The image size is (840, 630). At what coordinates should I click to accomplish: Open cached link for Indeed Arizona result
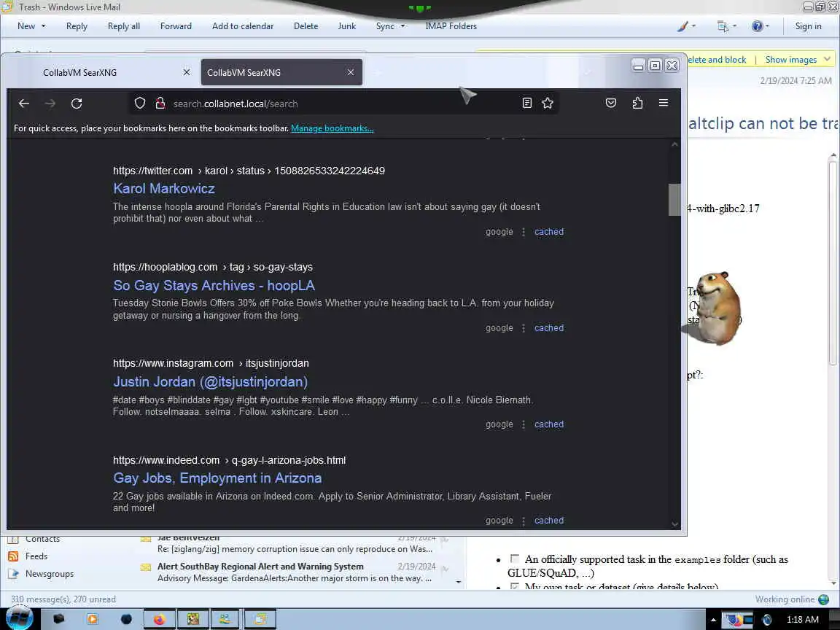548,520
